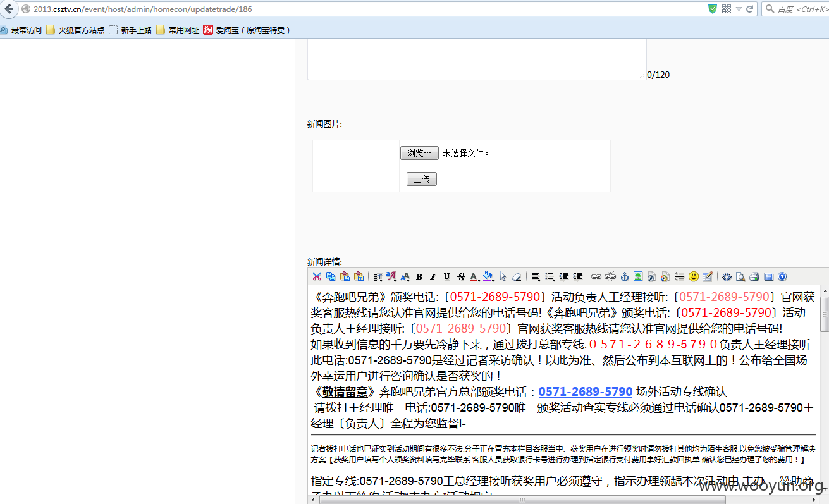Open the 常用网址 bookmark folder
829x504 pixels.
tap(178, 30)
